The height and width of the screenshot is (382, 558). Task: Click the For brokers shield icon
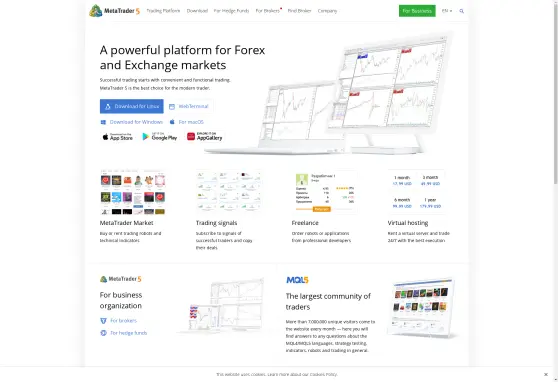pos(104,321)
